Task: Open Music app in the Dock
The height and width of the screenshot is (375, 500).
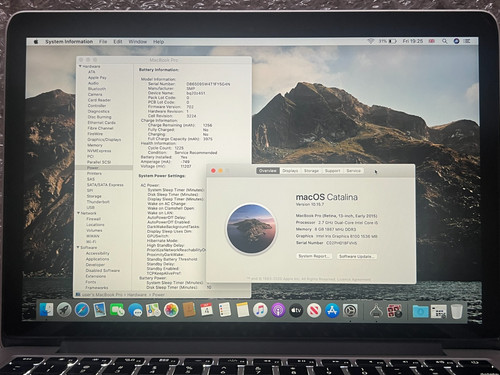Action: click(x=260, y=310)
